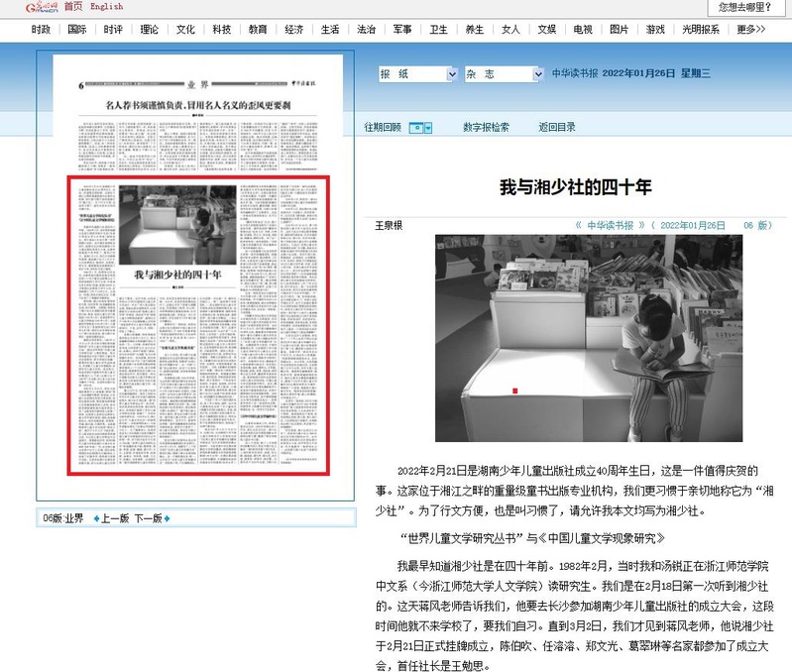The width and height of the screenshot is (792, 672).
Task: Open the 更多>> navigation menu
Action: click(x=750, y=30)
